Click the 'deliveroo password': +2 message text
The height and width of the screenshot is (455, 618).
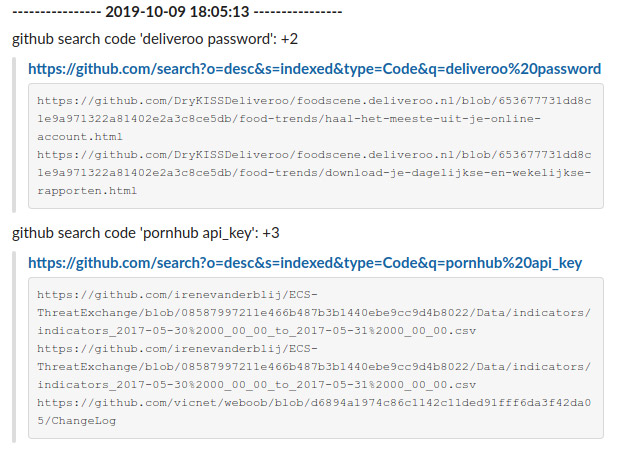(x=155, y=39)
